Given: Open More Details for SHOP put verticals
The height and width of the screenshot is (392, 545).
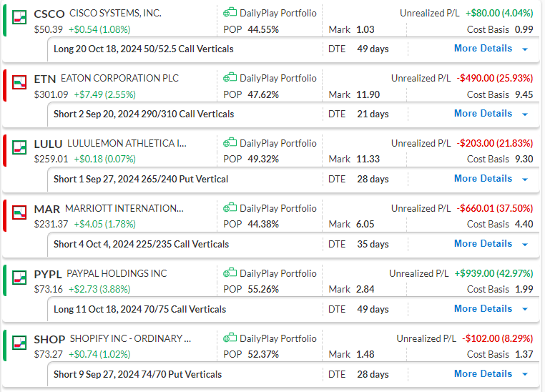Looking at the screenshot, I should tap(483, 373).
